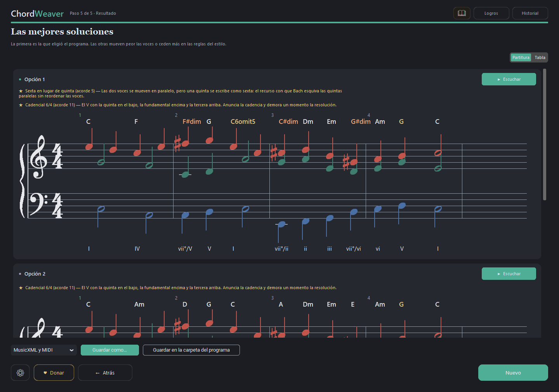
Task: Click the ChordWeaver logo
Action: [37, 14]
